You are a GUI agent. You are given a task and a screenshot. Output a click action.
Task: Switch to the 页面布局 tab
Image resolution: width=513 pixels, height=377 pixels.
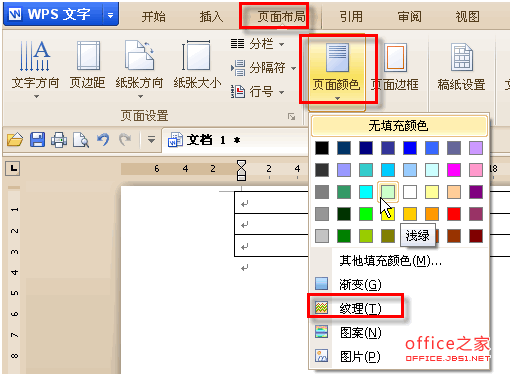281,16
